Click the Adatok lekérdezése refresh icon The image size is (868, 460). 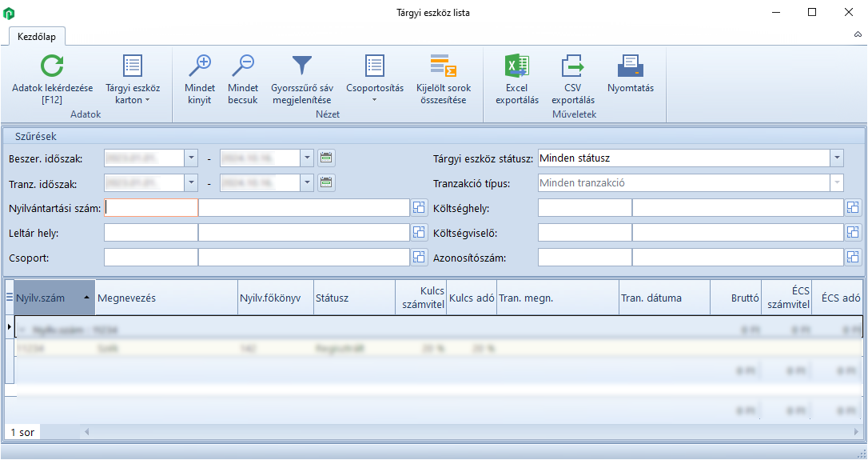pos(52,66)
